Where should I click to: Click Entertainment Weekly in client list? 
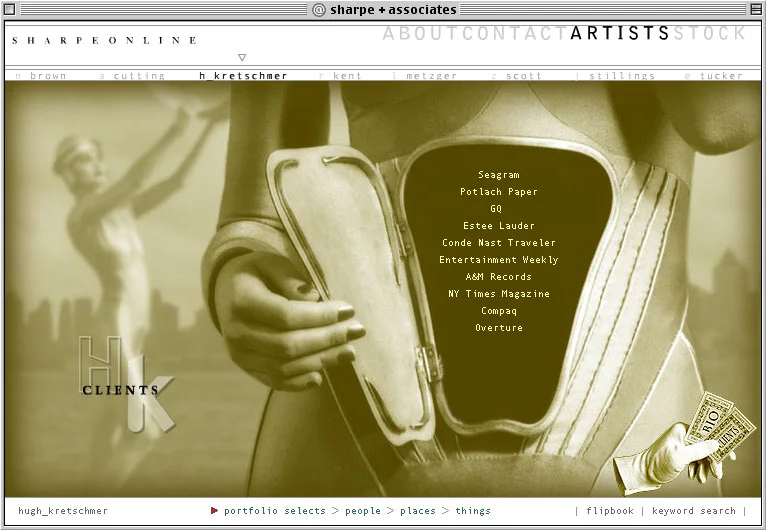point(499,260)
